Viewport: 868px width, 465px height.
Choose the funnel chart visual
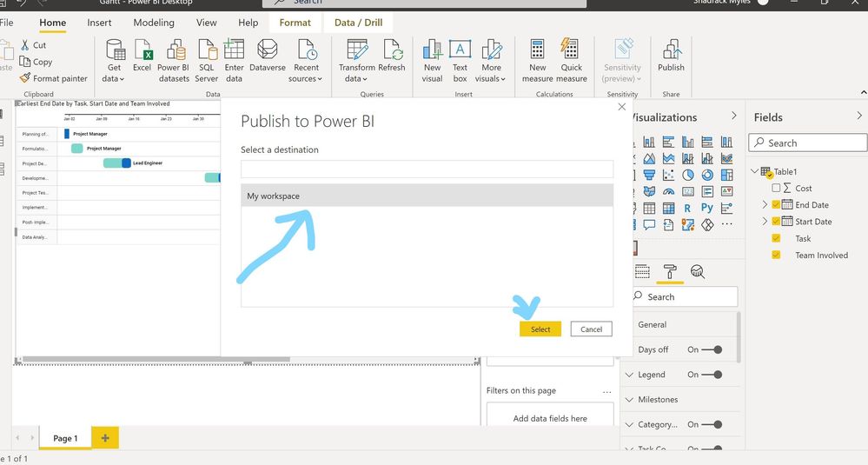point(649,175)
